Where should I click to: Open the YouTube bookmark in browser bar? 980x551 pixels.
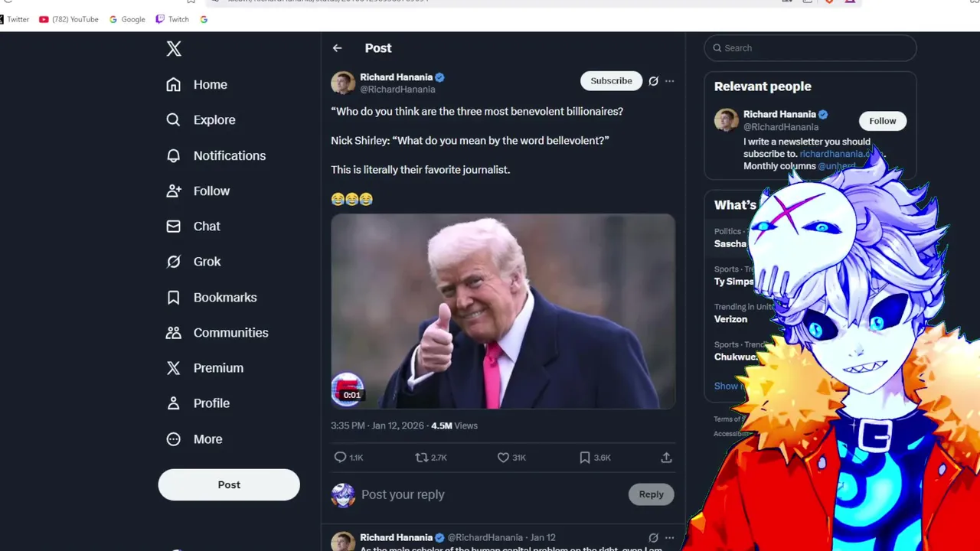point(69,19)
